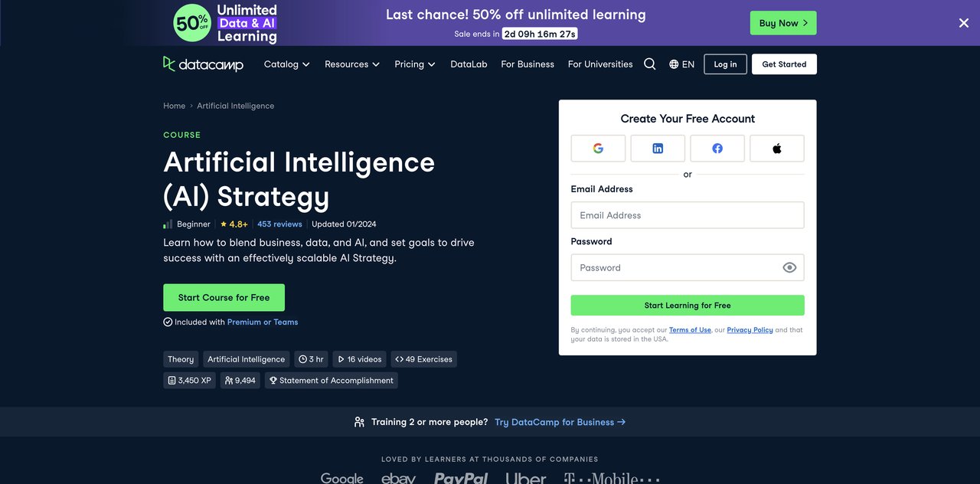Expand the Resources dropdown menu
Viewport: 980px width, 484px height.
[352, 64]
